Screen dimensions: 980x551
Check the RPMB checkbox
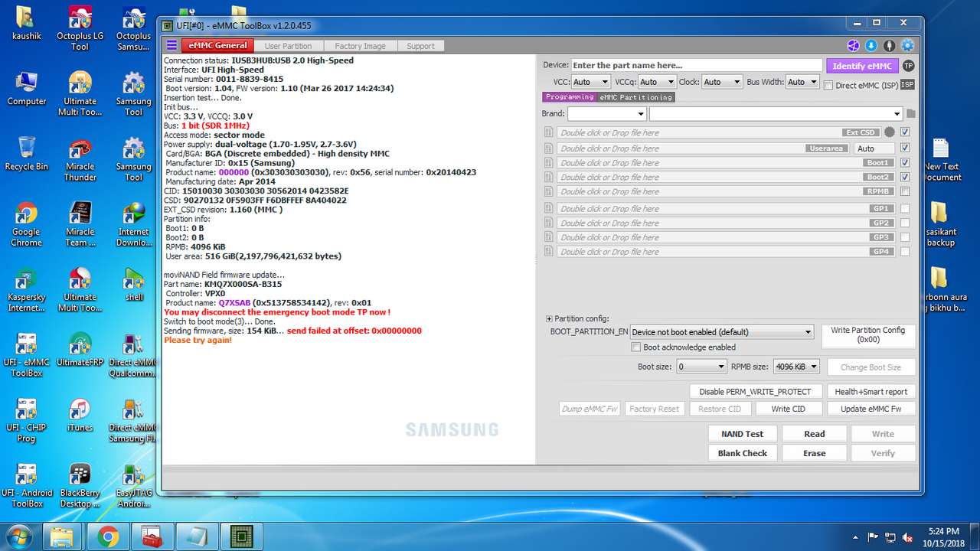pyautogui.click(x=905, y=191)
